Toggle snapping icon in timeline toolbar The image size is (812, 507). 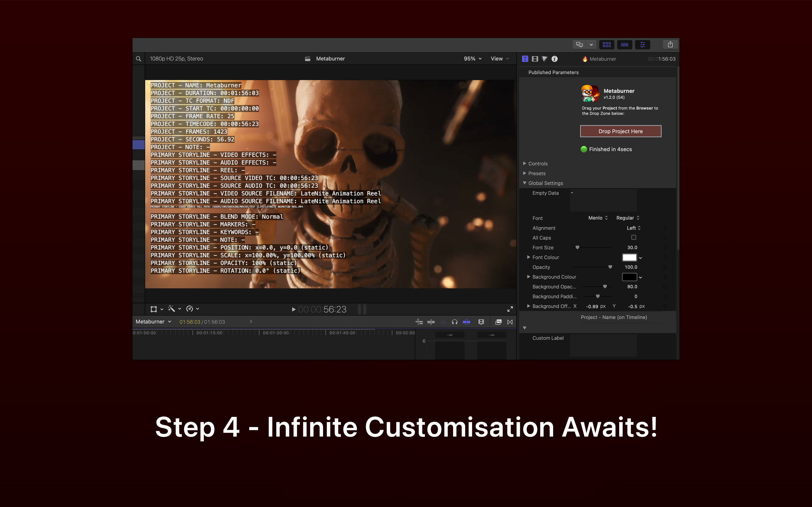[466, 322]
